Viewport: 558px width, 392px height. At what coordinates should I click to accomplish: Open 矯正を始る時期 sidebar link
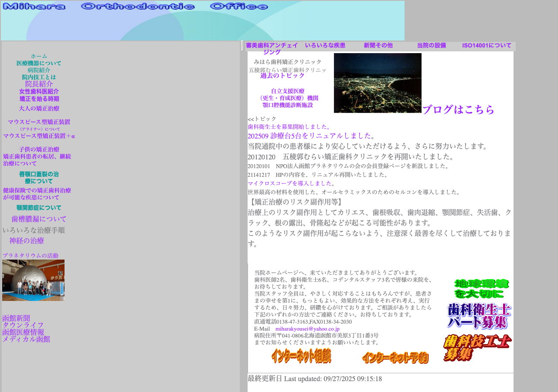click(x=39, y=99)
